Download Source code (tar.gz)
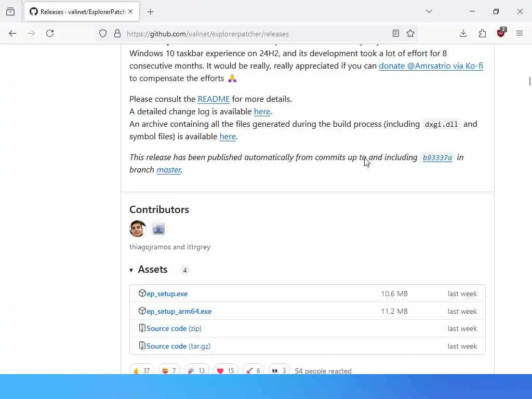Screen dimensions: 532x399 178,346
